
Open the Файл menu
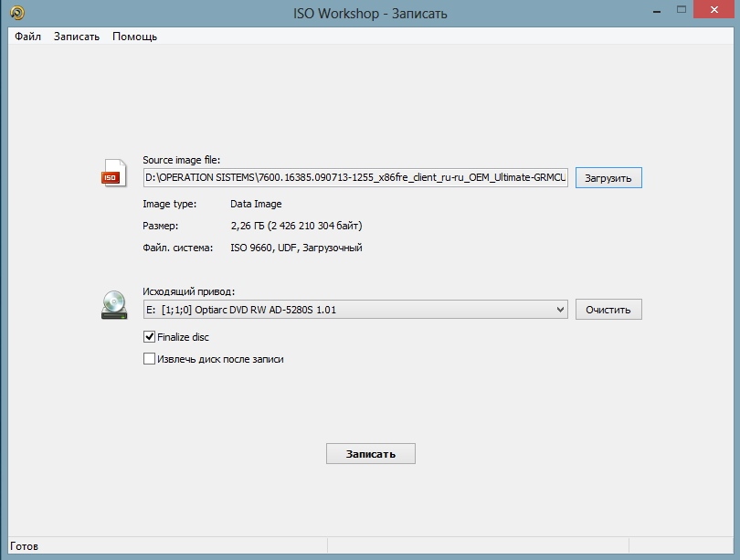pyautogui.click(x=27, y=37)
